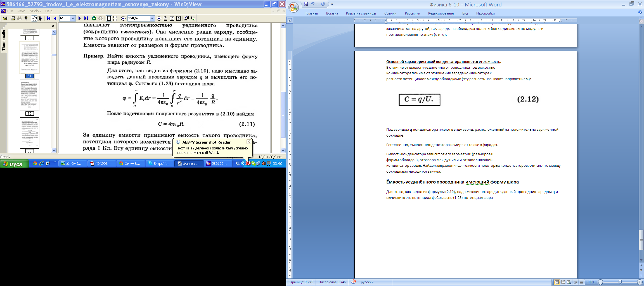Switch to the Skype taskbar button

click(x=160, y=164)
